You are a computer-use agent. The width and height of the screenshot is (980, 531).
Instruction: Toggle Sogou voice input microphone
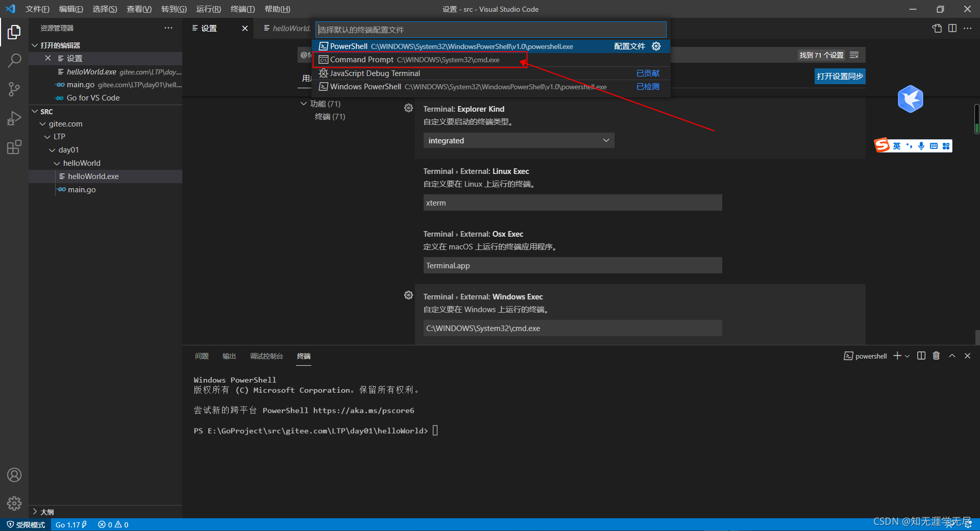pos(921,146)
